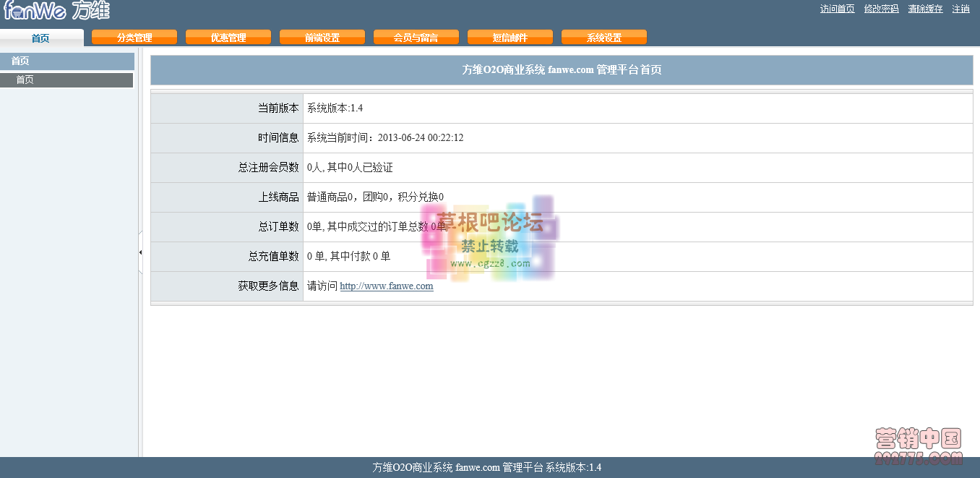Click the 当前版本 row showing 系统版本:1.4

(506, 108)
